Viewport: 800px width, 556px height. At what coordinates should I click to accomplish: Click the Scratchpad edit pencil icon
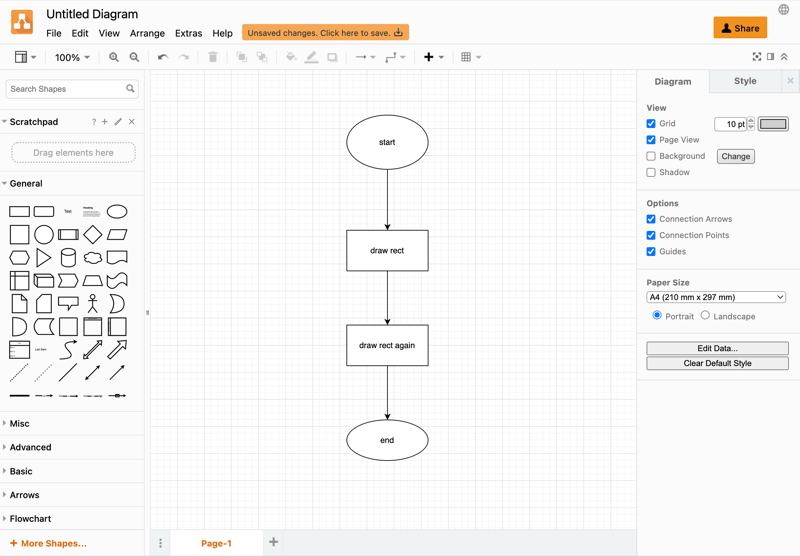[118, 121]
